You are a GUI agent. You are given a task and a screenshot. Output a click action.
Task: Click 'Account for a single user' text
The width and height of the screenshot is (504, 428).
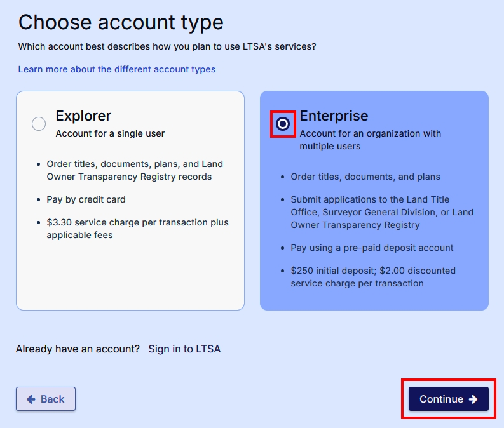[110, 133]
